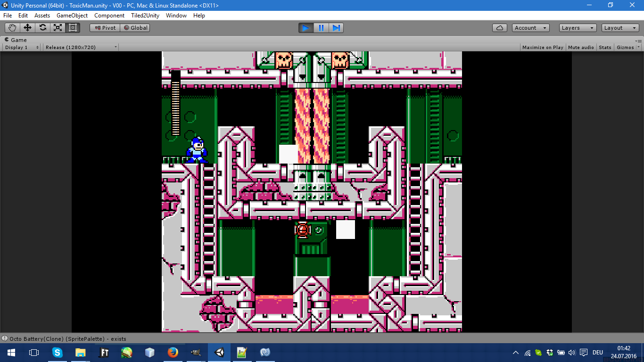Open network settings in system tray
The image size is (644, 362).
pos(528,353)
